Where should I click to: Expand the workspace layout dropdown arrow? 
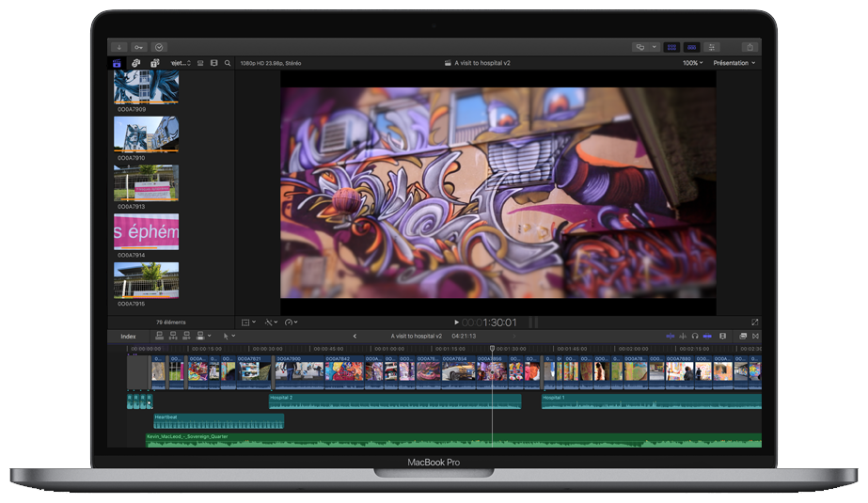click(x=655, y=47)
